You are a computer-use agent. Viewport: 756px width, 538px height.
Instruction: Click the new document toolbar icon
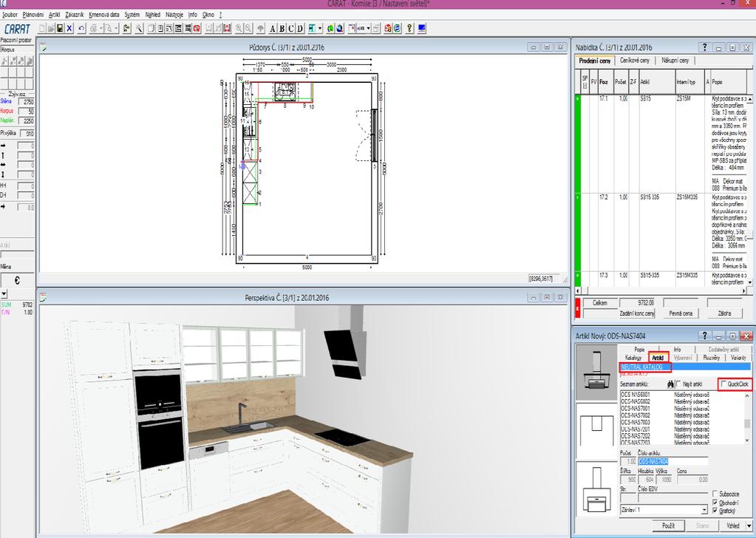click(41, 28)
